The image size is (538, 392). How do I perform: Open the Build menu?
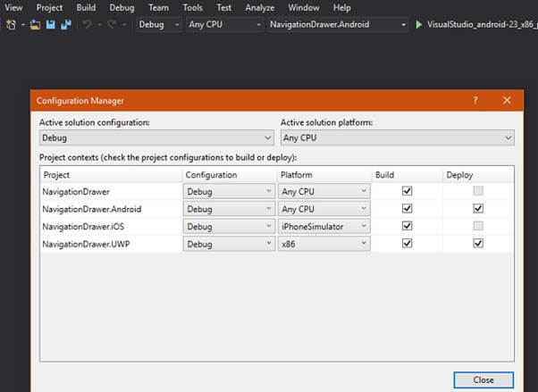point(86,7)
